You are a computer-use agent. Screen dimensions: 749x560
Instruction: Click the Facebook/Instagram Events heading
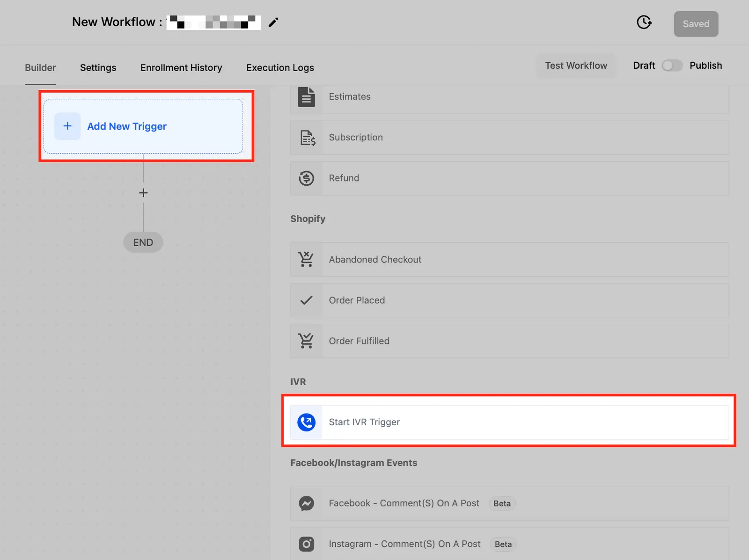(354, 463)
